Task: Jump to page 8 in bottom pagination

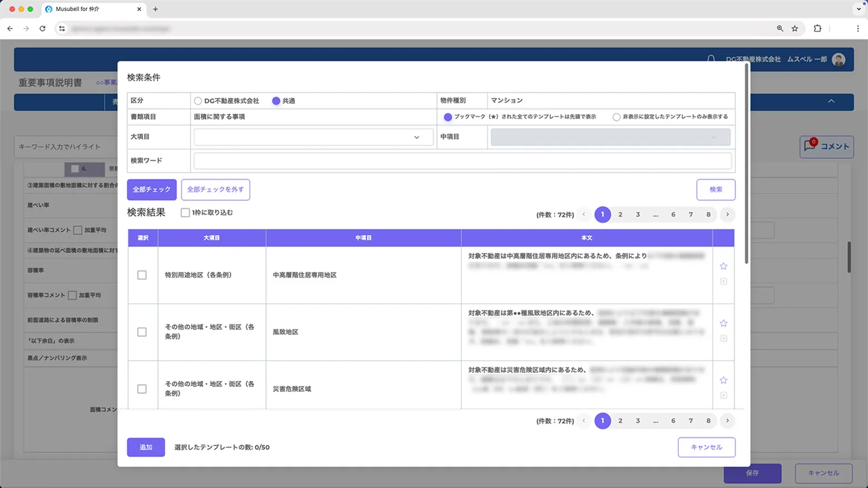Action: [x=708, y=421]
